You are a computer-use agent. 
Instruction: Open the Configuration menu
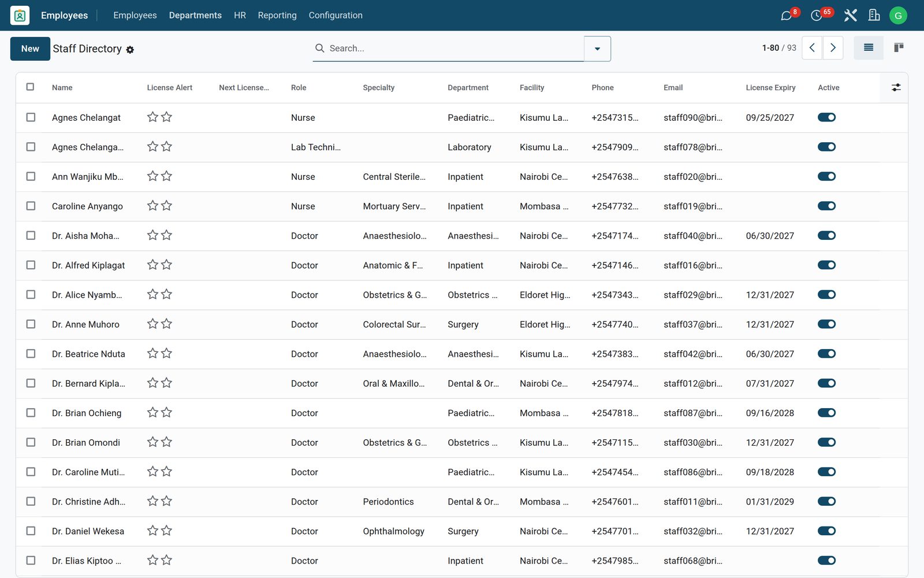pos(336,16)
